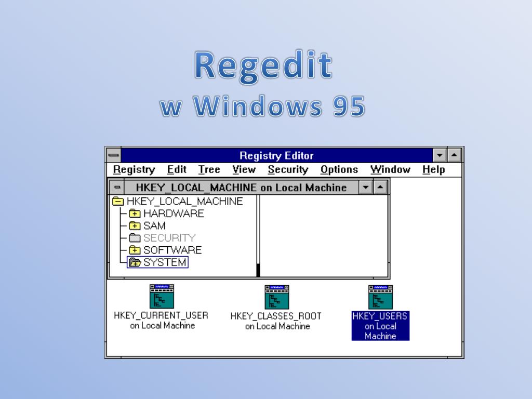
Task: Click the Registry Editor title bar
Action: pyautogui.click(x=276, y=155)
